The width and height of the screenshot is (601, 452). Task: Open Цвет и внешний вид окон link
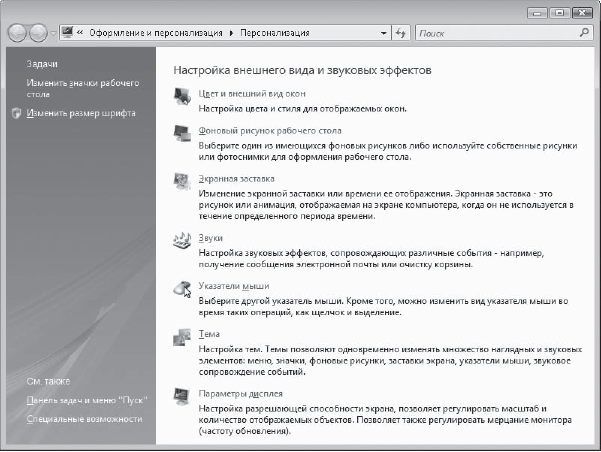coord(252,94)
